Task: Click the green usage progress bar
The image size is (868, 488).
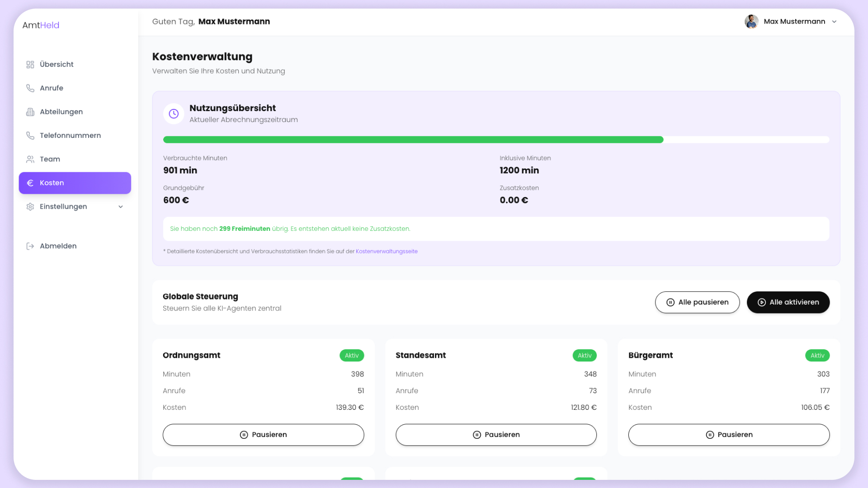Action: point(413,140)
